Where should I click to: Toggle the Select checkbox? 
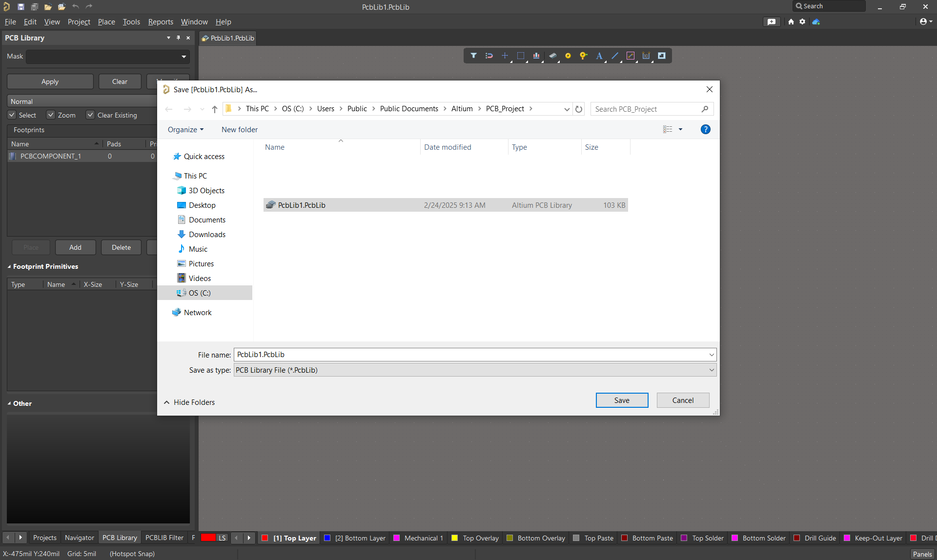tap(12, 115)
